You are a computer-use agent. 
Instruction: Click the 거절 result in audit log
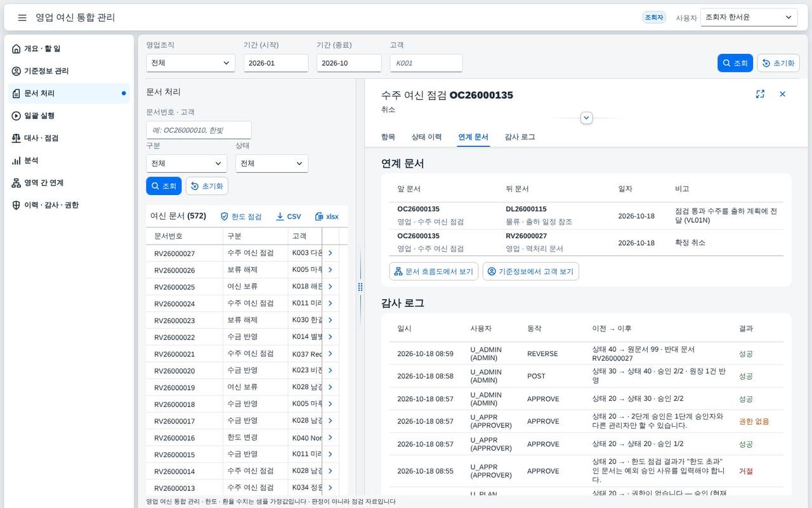746,471
